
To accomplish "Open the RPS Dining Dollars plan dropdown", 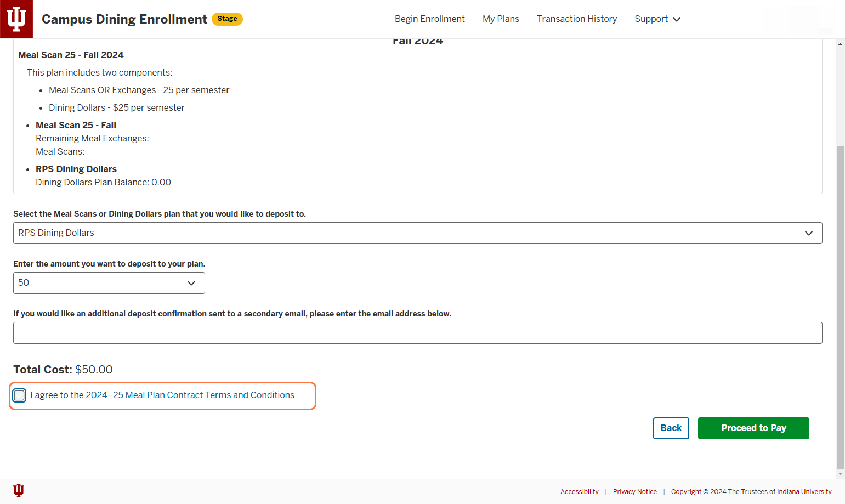I will (x=417, y=233).
